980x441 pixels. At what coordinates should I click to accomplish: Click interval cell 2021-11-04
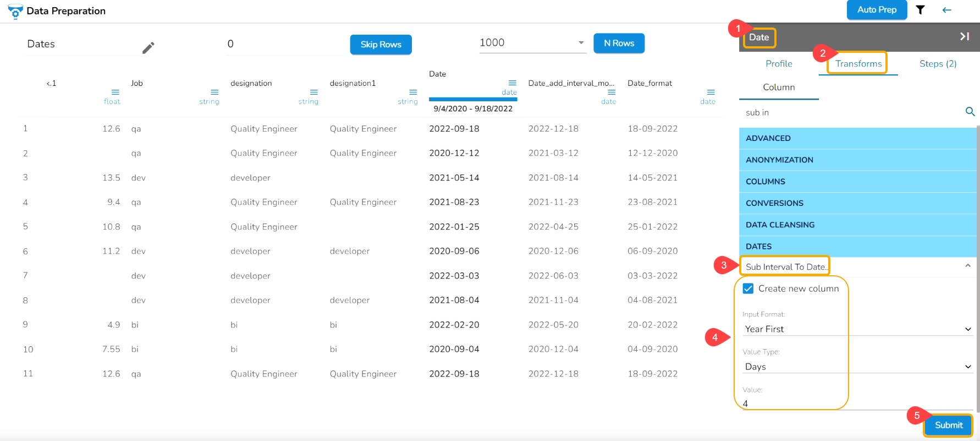(x=553, y=300)
